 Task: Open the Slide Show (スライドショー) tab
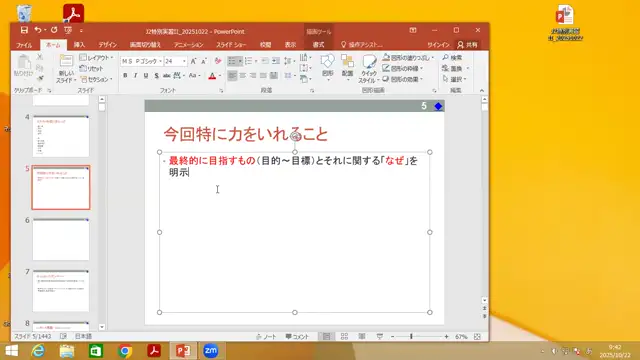[231, 45]
